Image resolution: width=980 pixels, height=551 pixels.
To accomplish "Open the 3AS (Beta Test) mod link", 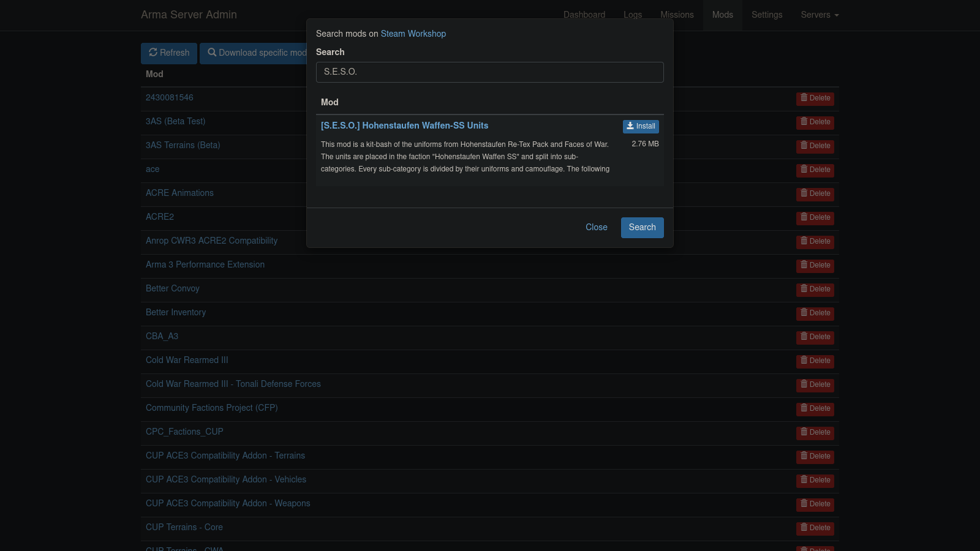I will (176, 121).
